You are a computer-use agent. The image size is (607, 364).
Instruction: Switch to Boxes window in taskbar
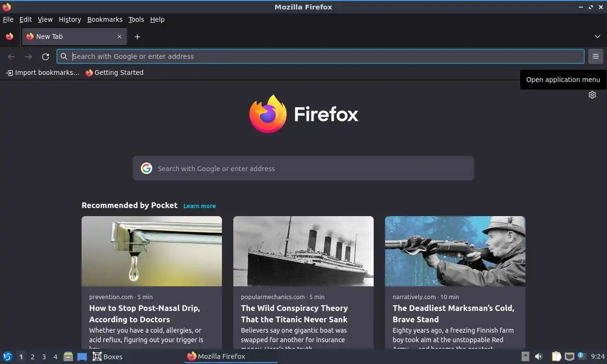pyautogui.click(x=108, y=356)
